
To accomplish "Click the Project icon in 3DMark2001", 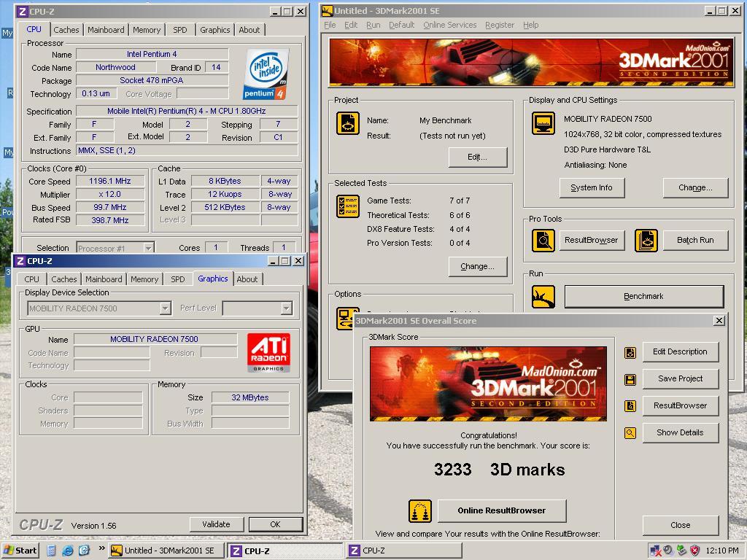I will pyautogui.click(x=348, y=123).
